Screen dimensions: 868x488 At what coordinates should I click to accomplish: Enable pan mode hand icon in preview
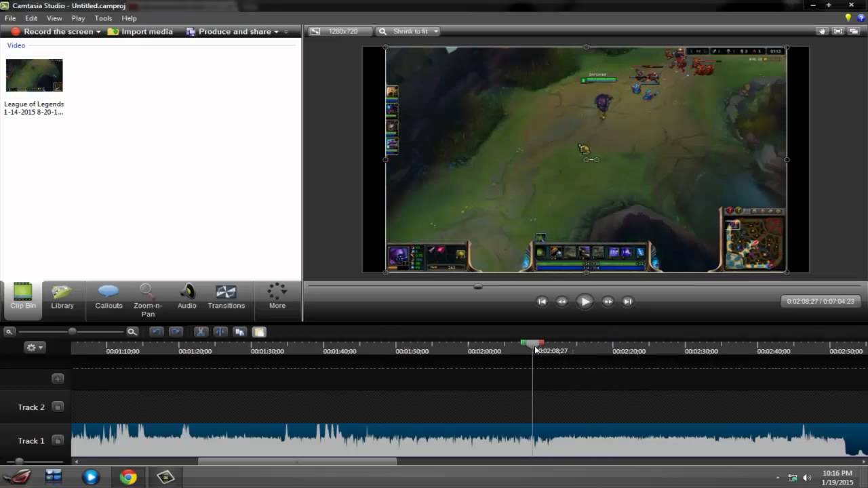click(822, 31)
